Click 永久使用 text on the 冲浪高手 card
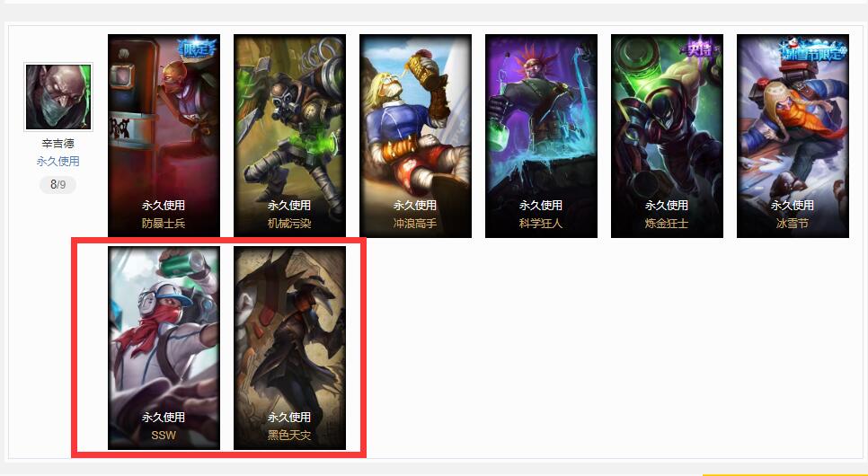The image size is (868, 476). point(415,206)
